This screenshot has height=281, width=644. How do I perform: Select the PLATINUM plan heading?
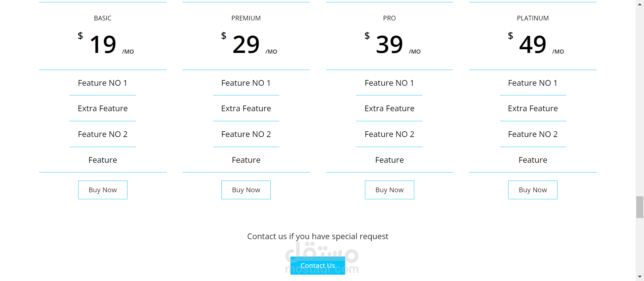533,18
